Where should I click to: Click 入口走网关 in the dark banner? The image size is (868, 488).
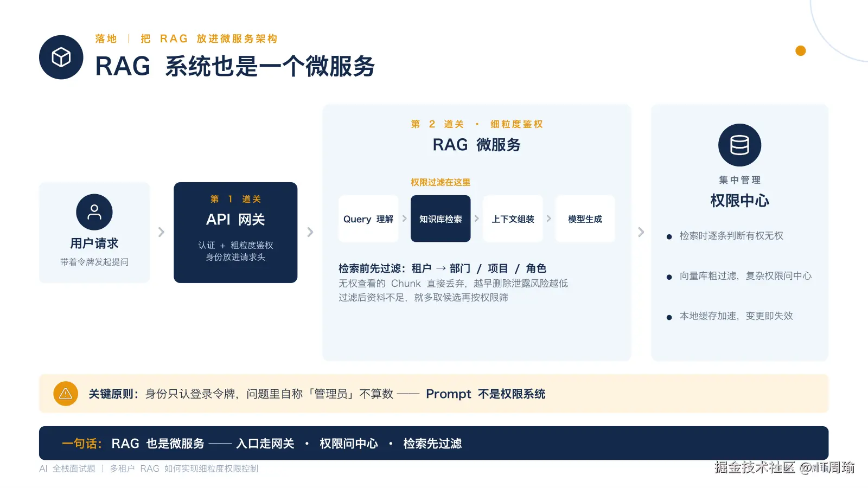tap(265, 444)
